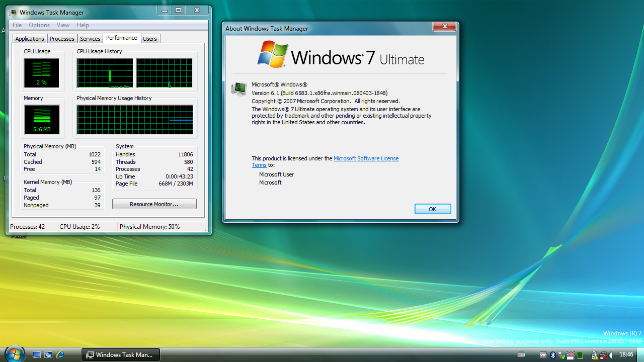Click the Bluetooth tray icon
Image resolution: width=644 pixels, height=362 pixels.
pyautogui.click(x=552, y=355)
